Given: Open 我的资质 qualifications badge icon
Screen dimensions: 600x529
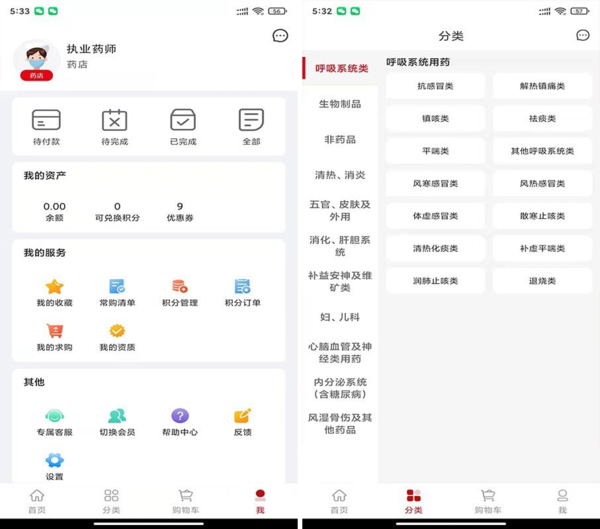Looking at the screenshot, I should pos(117,331).
